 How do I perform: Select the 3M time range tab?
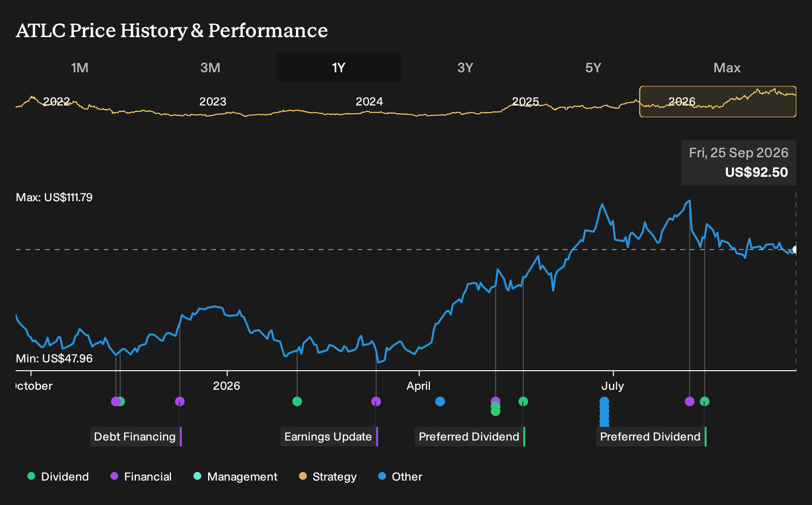210,67
